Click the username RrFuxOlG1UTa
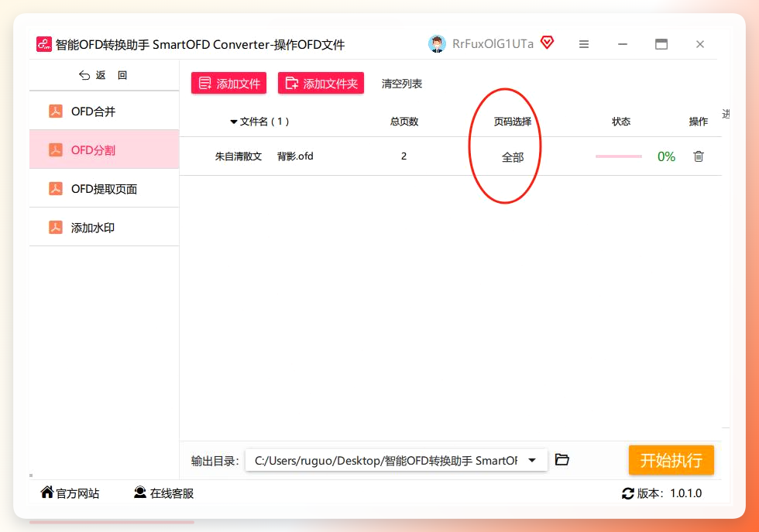This screenshot has height=532, width=759. point(493,44)
